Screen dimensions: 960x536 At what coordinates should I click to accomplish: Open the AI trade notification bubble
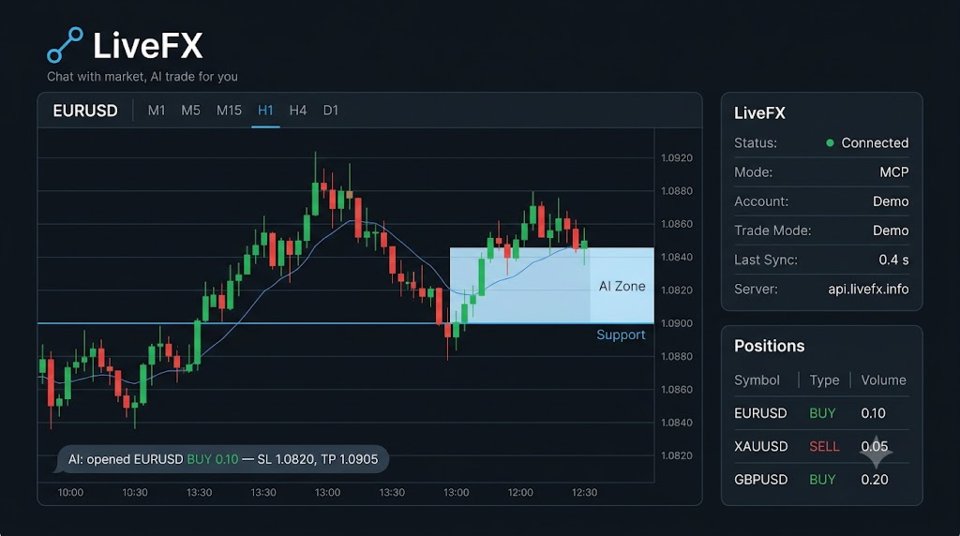(x=222, y=459)
